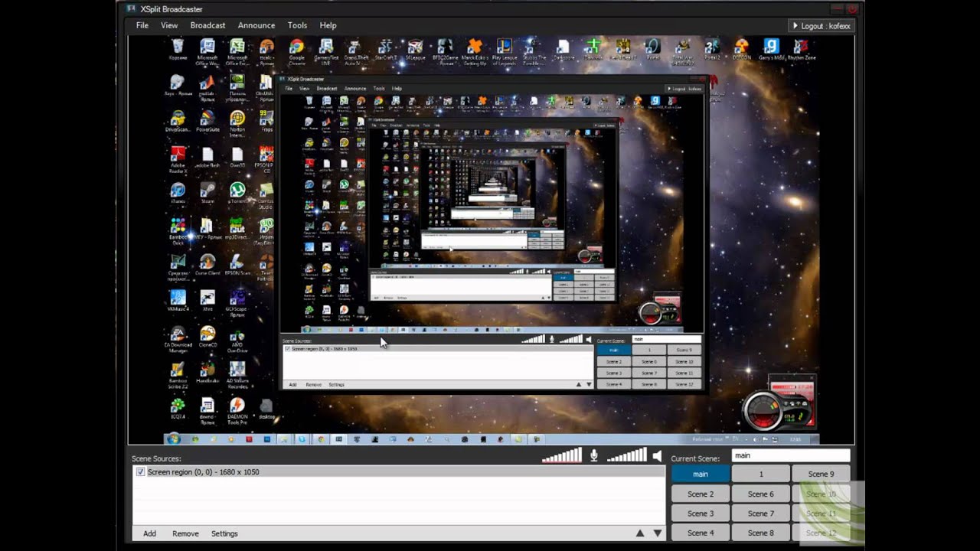Switch to Scene 8
980x551 pixels.
(x=761, y=533)
